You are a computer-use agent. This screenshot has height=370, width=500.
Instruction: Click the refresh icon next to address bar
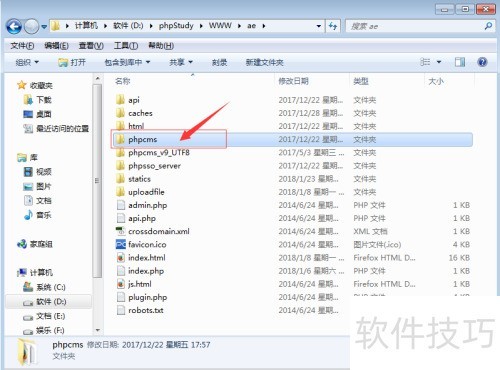coord(333,26)
